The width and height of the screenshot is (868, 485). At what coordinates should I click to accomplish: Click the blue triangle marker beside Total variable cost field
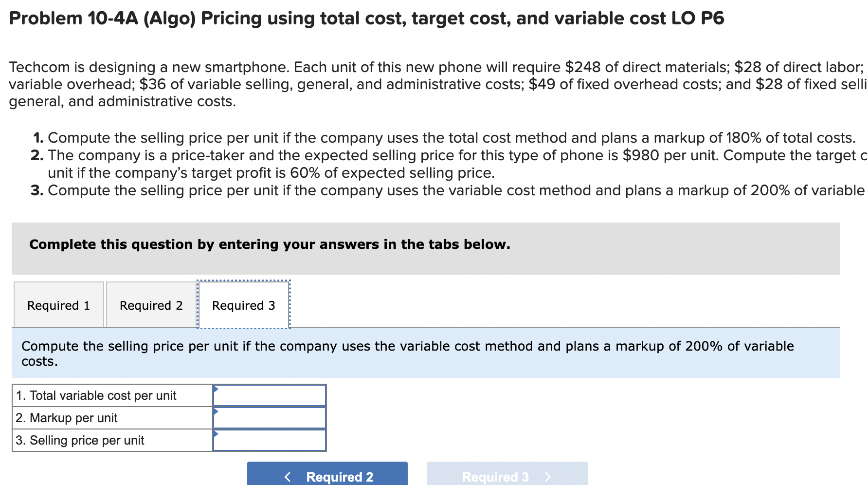tap(215, 390)
